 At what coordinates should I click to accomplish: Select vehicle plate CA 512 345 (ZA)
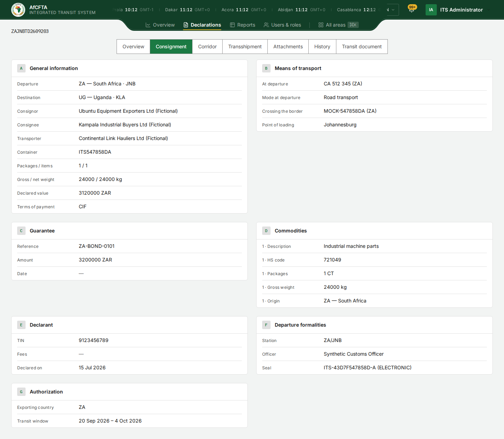click(x=343, y=84)
